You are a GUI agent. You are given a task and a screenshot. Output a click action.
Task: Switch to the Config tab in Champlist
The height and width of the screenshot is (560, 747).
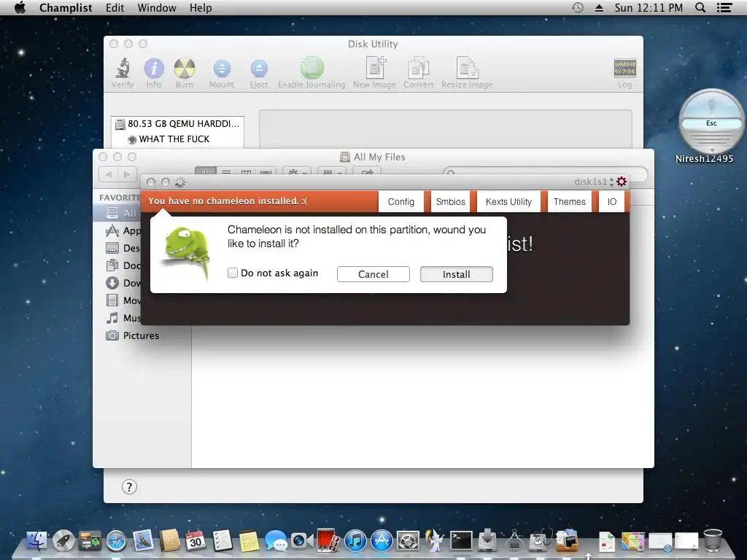400,202
